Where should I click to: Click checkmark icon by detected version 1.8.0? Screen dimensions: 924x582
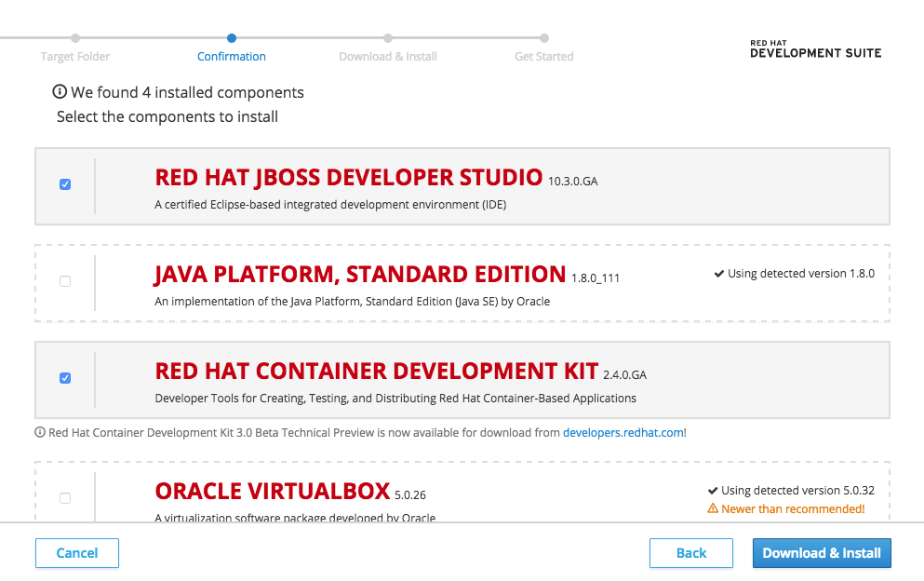click(719, 274)
